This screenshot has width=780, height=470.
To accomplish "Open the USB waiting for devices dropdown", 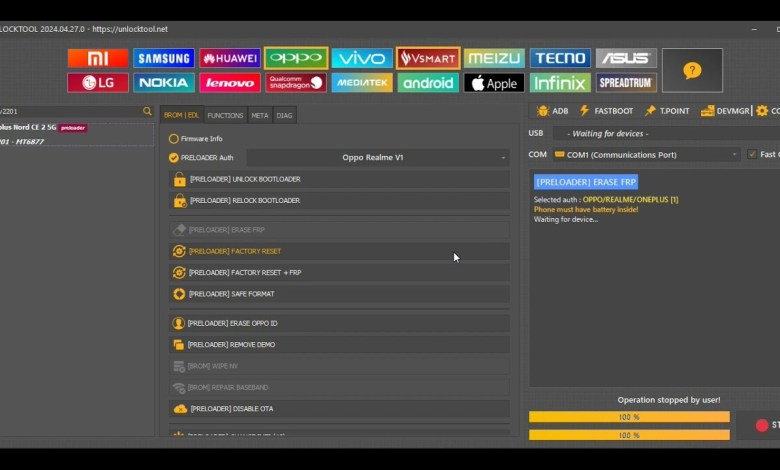I will click(660, 133).
